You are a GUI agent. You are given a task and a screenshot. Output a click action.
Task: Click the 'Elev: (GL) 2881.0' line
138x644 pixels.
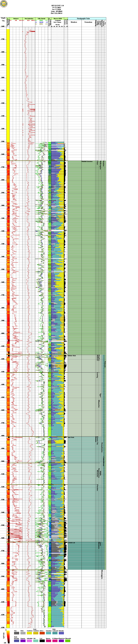pos(57,14)
